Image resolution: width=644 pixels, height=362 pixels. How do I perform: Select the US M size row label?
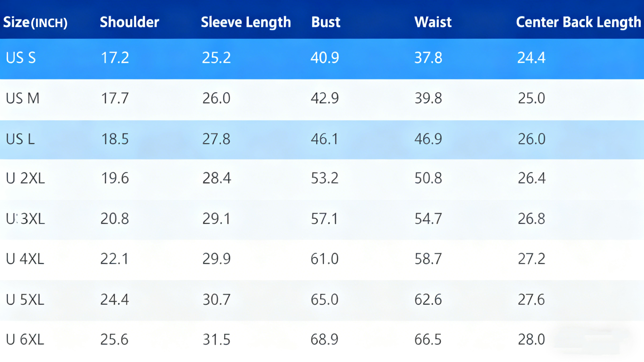22,98
